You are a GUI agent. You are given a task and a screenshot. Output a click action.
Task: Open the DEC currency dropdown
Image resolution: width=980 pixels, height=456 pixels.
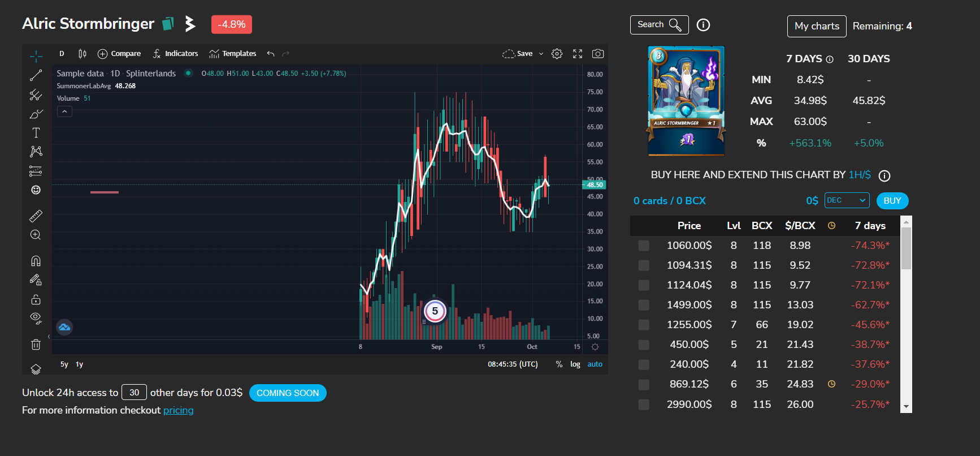tap(847, 200)
